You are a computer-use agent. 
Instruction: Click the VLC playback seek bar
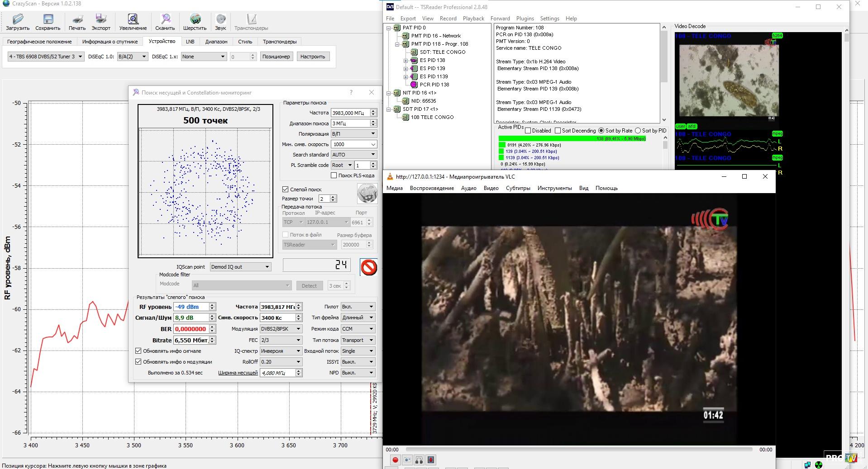pos(579,450)
